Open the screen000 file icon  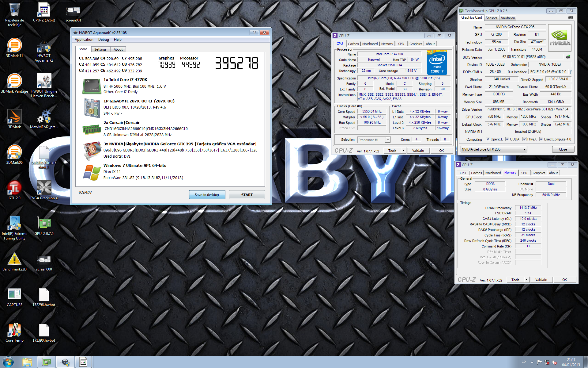click(44, 263)
